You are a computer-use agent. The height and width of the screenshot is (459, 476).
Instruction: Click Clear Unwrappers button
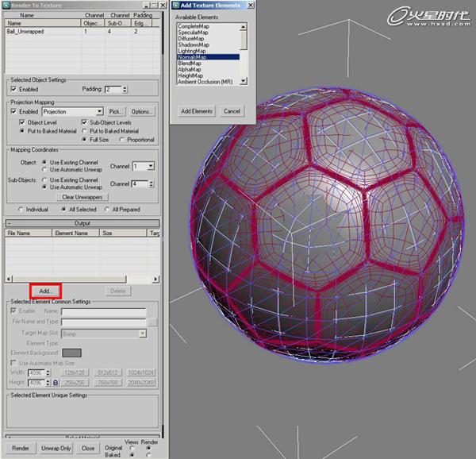tap(83, 197)
